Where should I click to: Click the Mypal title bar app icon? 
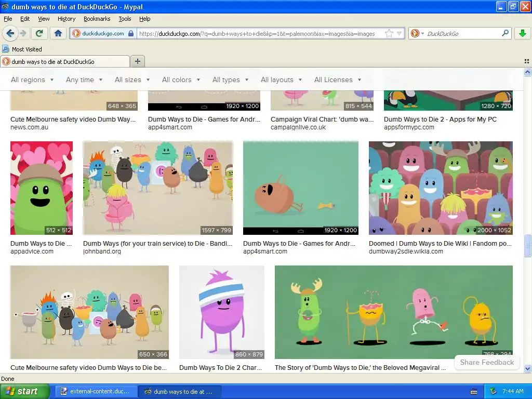[5, 6]
